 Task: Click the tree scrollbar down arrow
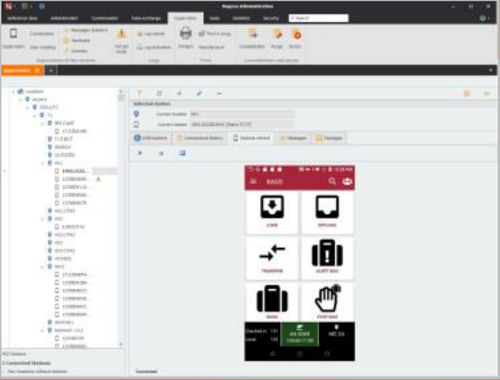(x=121, y=344)
